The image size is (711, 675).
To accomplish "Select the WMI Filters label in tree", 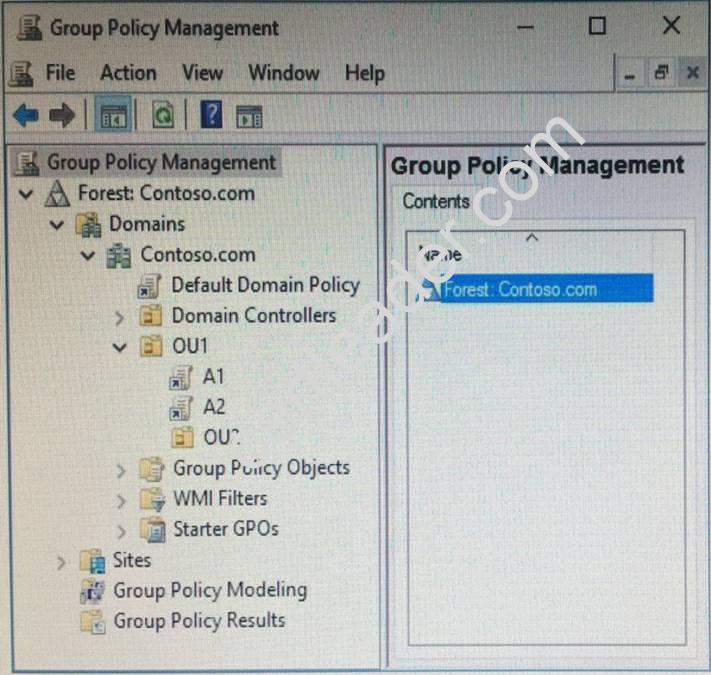I will click(220, 499).
